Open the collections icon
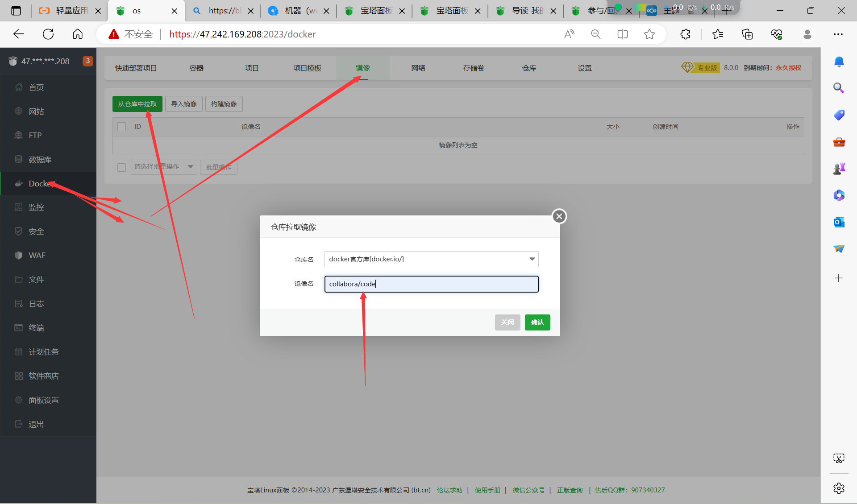 pos(747,34)
